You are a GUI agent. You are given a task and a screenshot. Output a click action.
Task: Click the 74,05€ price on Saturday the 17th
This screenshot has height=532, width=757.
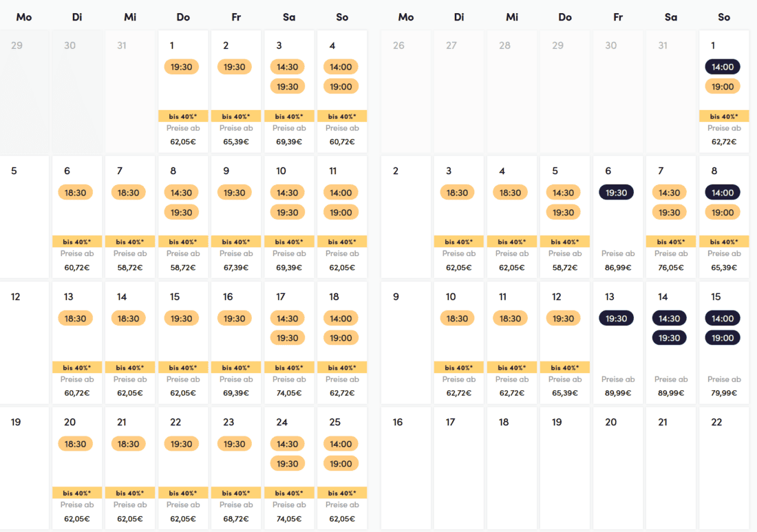(x=288, y=393)
